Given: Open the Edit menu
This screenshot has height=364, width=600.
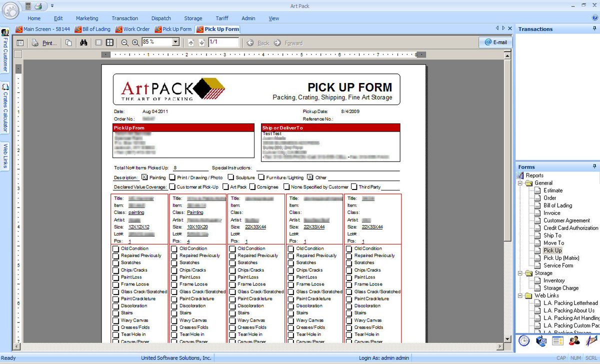Looking at the screenshot, I should pos(58,18).
